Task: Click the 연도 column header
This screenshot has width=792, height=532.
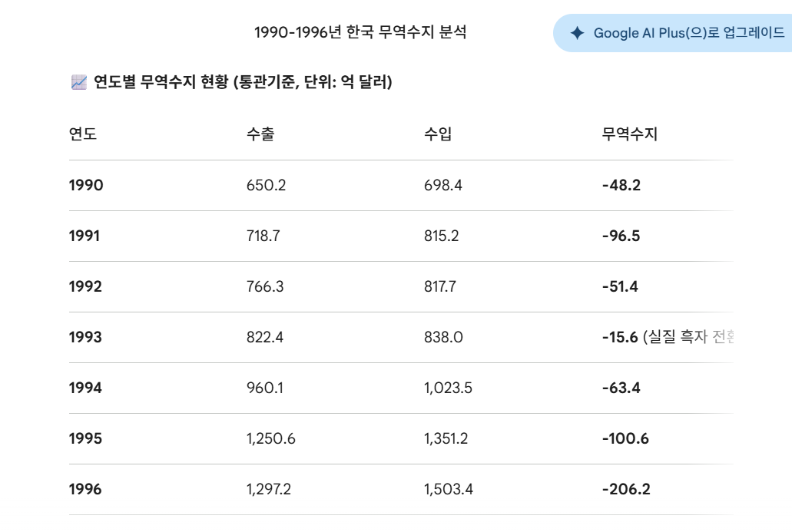Action: pyautogui.click(x=83, y=134)
